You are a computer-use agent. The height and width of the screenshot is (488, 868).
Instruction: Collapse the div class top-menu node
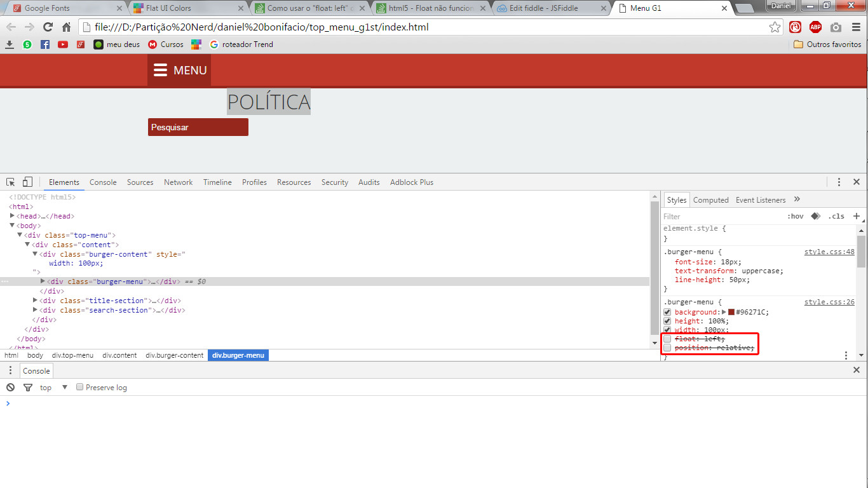[20, 235]
